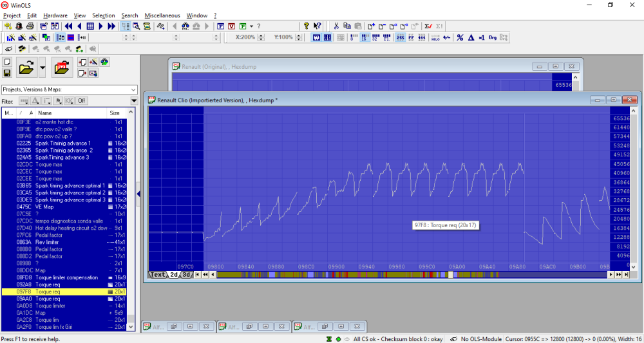The image size is (644, 343).
Task: Toggle LoHi byte order button
Action: 435,37
